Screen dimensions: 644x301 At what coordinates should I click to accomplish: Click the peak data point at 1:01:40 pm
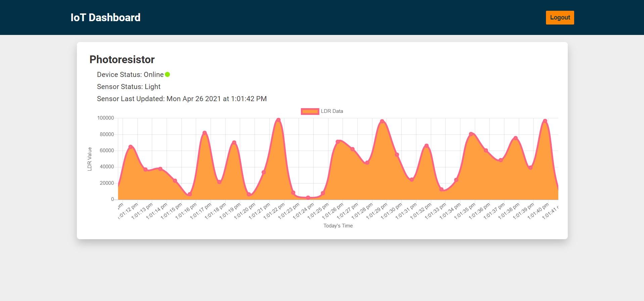(x=545, y=121)
